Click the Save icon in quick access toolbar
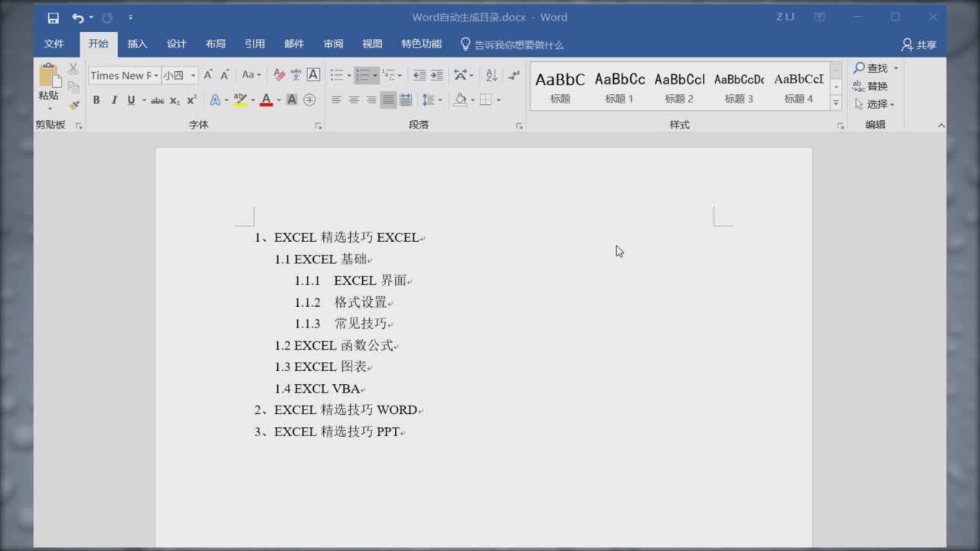The image size is (980, 551). click(53, 18)
